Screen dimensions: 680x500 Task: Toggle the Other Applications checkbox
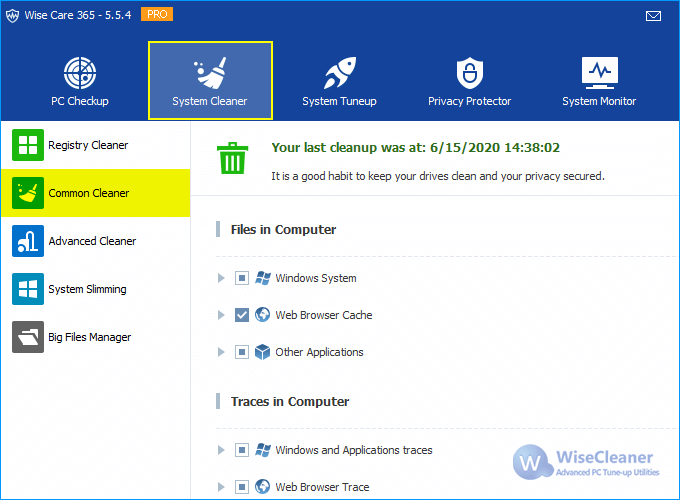tap(242, 352)
